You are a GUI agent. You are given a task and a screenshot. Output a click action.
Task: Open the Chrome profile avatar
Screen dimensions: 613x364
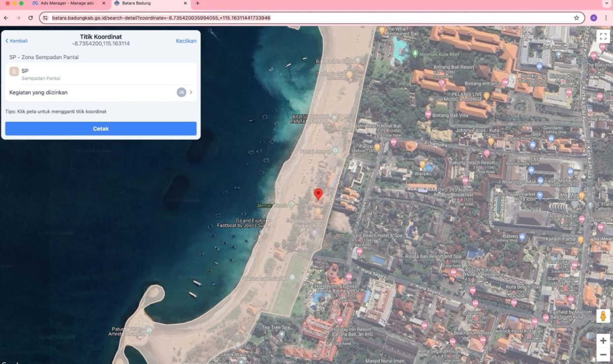(x=593, y=18)
